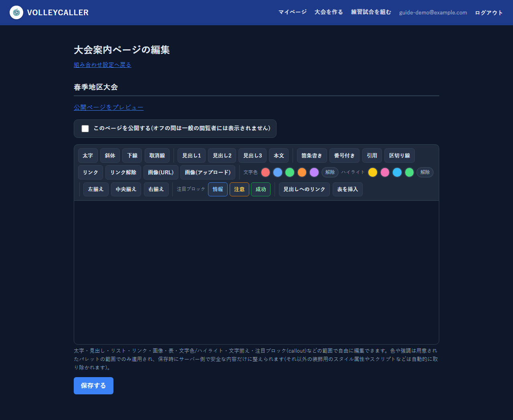
Task: Insert a 区切り線 divider
Action: (400, 155)
